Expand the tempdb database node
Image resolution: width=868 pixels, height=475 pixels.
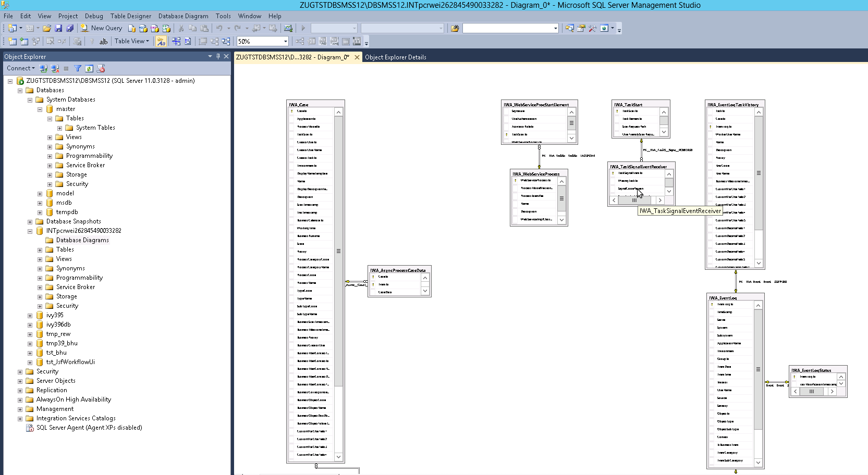click(x=40, y=213)
